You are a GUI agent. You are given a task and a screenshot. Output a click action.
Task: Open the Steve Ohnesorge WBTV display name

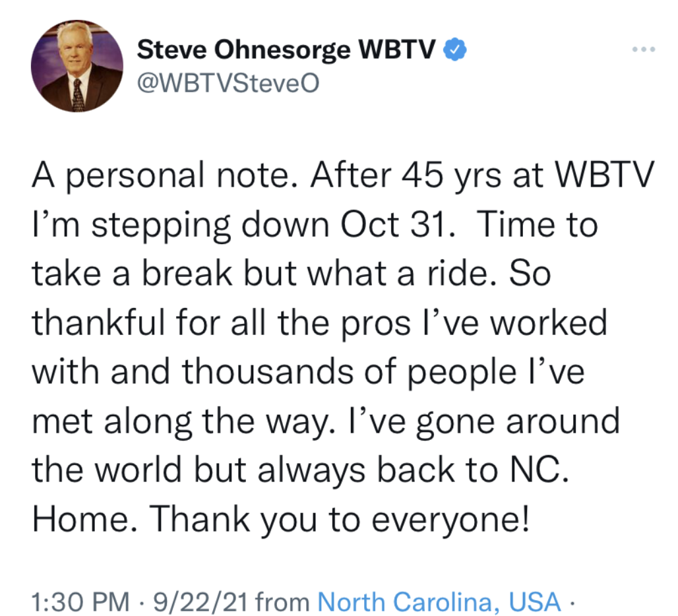pyautogui.click(x=286, y=49)
